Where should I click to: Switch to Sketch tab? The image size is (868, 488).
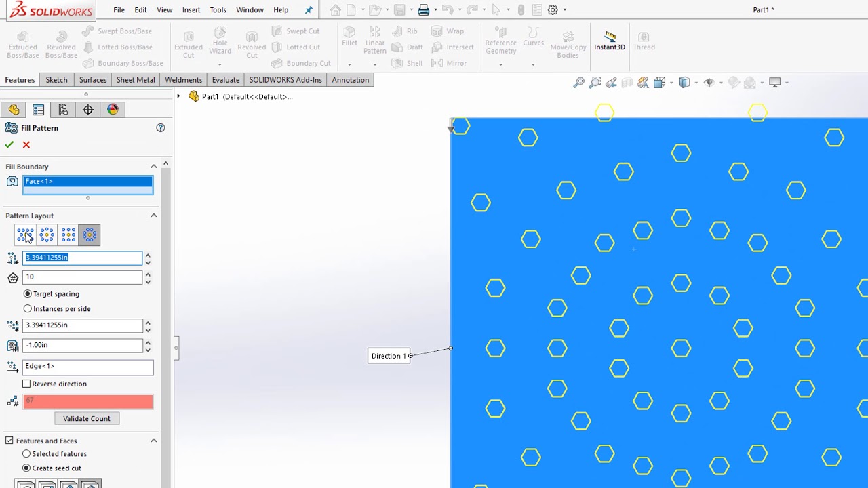(x=56, y=80)
